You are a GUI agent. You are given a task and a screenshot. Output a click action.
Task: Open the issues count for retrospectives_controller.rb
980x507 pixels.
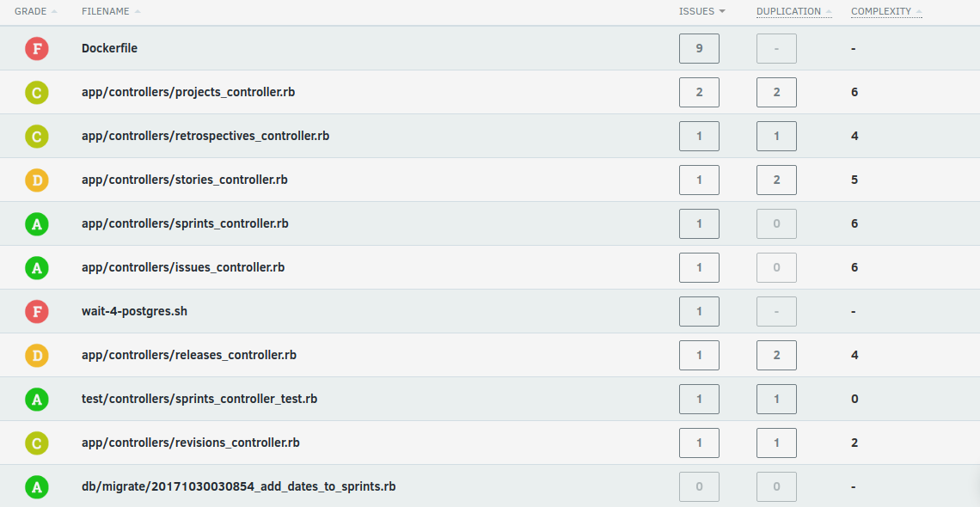coord(699,137)
